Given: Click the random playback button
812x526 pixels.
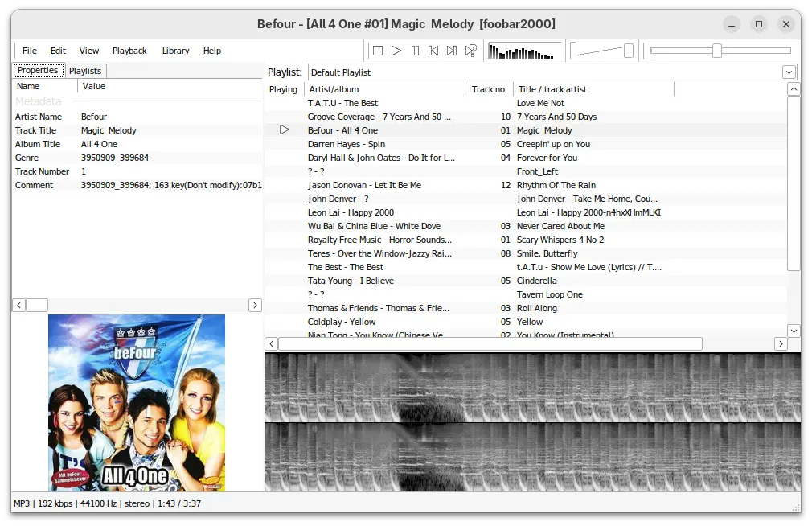Looking at the screenshot, I should pos(470,51).
